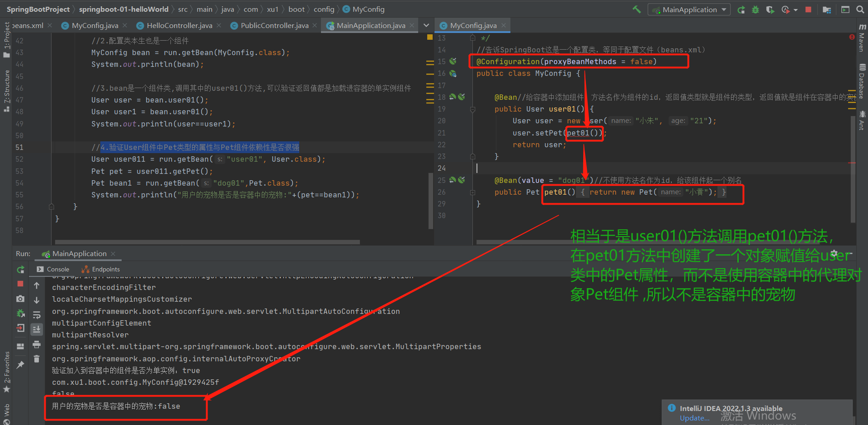Image resolution: width=868 pixels, height=425 pixels.
Task: Collapse the comment fold on line 13
Action: [x=472, y=38]
